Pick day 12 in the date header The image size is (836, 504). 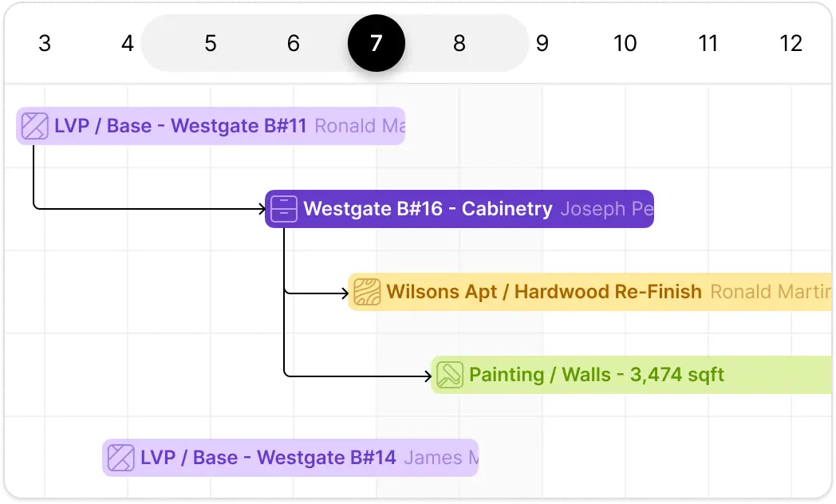pyautogui.click(x=791, y=43)
